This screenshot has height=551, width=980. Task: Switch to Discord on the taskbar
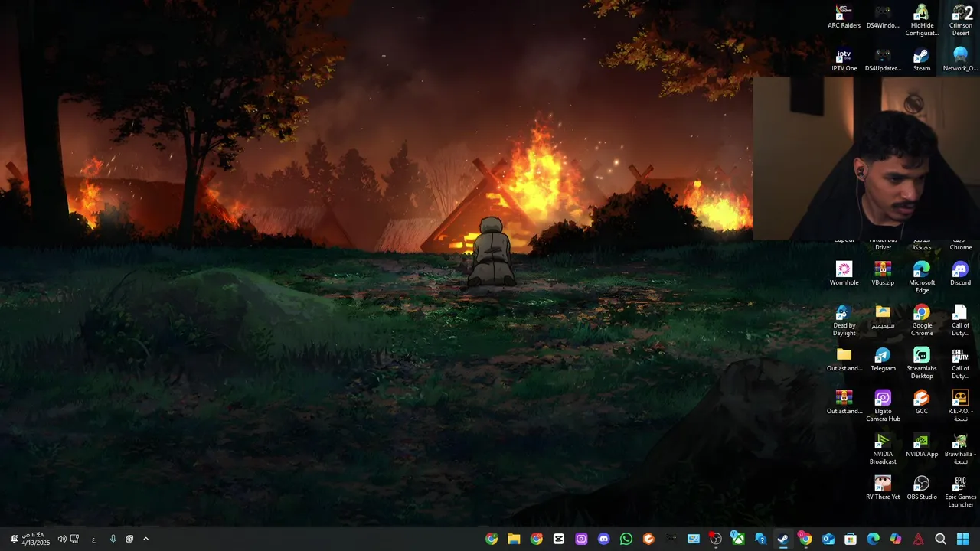point(603,539)
